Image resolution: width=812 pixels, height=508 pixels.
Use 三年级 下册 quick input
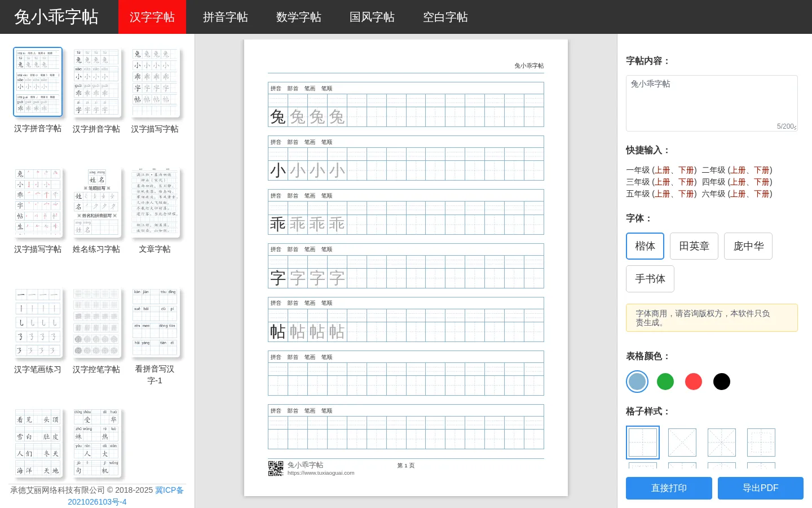(x=686, y=182)
